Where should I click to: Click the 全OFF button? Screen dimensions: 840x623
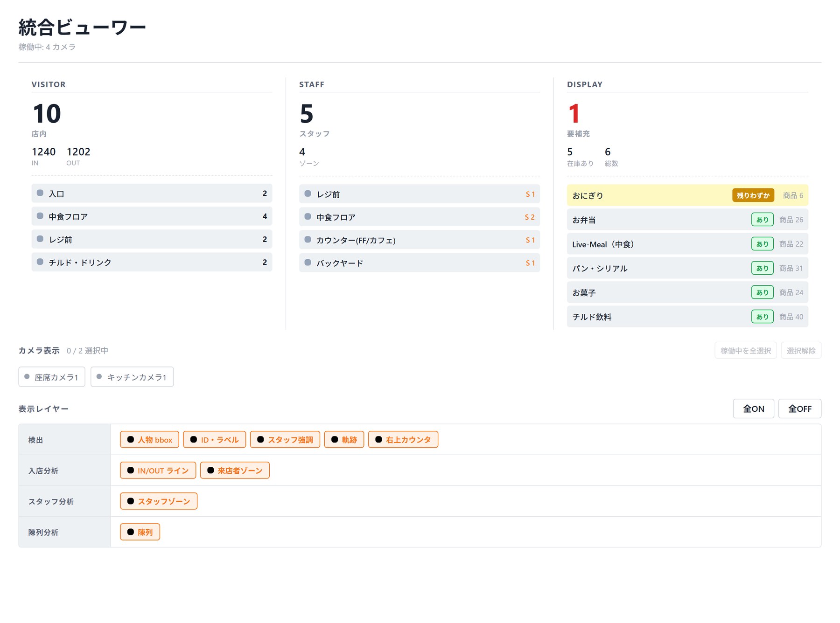[799, 408]
